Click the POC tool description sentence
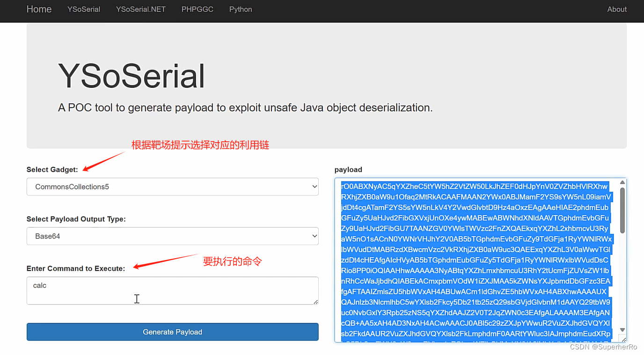 (245, 108)
